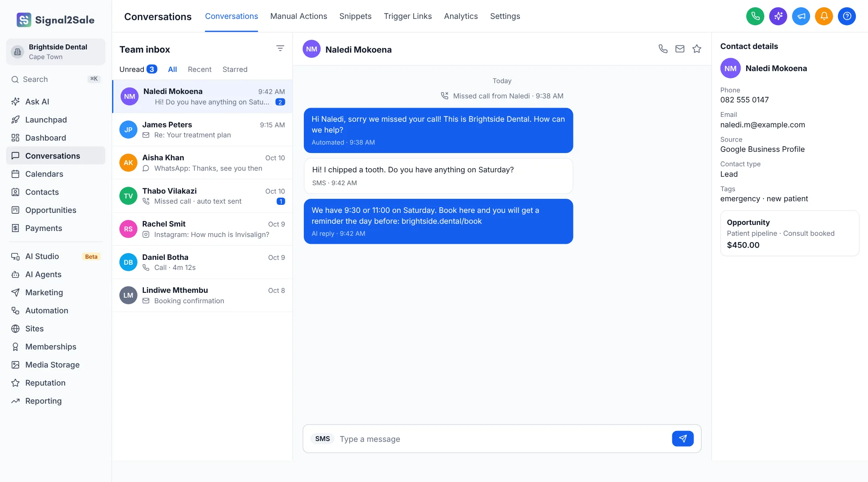Open AI Studio beta section
The height and width of the screenshot is (482, 868).
point(55,256)
